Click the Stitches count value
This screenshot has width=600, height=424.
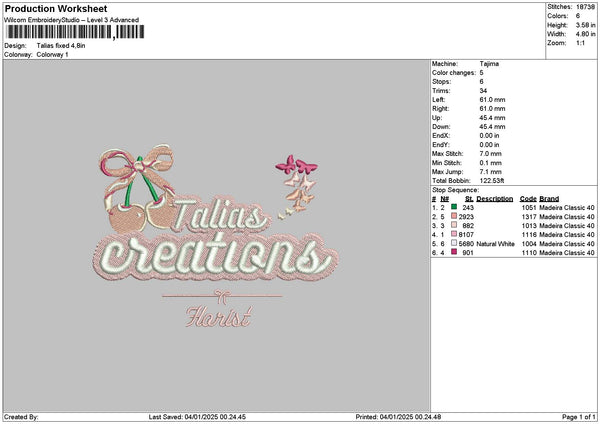(x=585, y=6)
